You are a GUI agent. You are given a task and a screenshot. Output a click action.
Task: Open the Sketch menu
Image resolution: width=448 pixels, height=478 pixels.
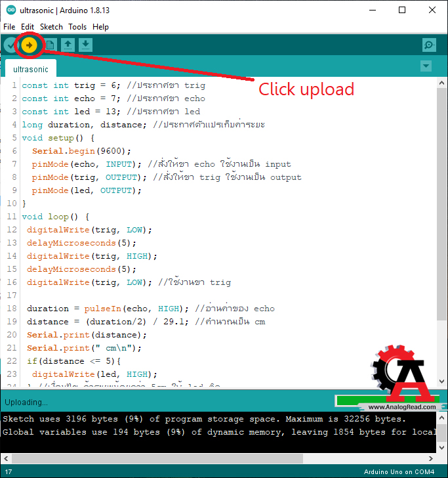tap(51, 27)
